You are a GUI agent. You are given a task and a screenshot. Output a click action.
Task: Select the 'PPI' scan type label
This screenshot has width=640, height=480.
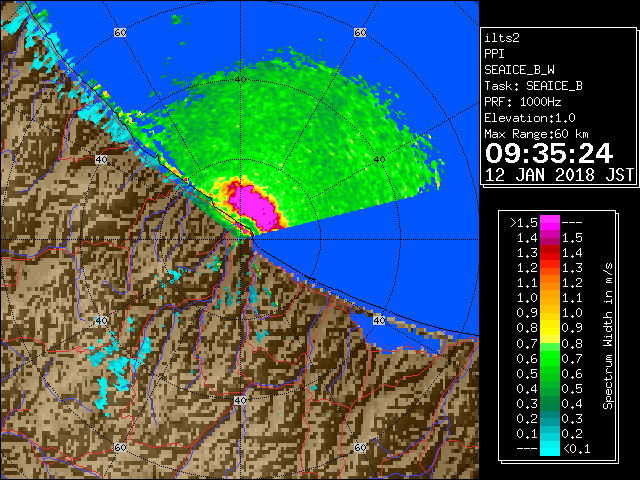pyautogui.click(x=494, y=54)
